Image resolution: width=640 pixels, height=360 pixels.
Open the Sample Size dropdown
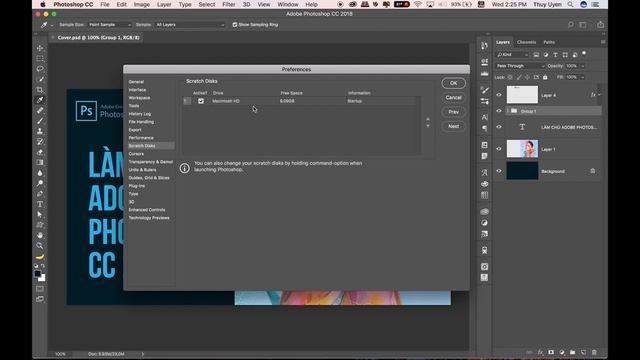[x=110, y=25]
